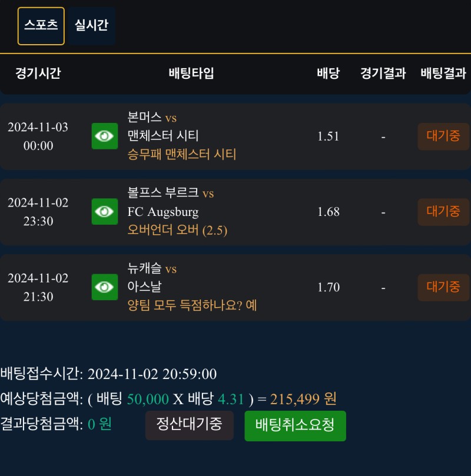Screen dimensions: 471x476
Task: Click the 배팅타입 column header
Action: pyautogui.click(x=191, y=74)
